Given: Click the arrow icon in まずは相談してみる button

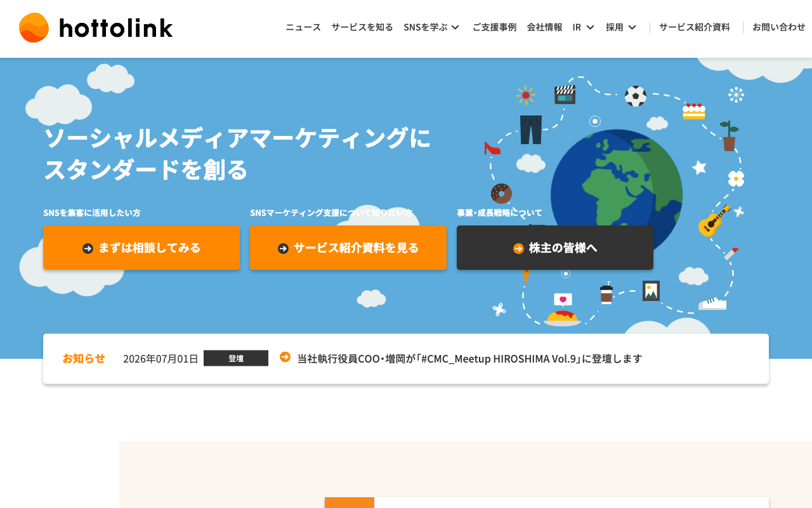Looking at the screenshot, I should pos(88,248).
